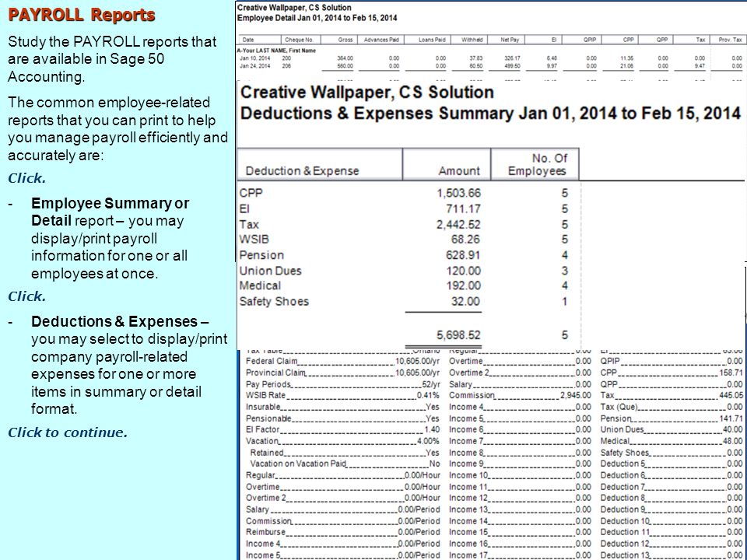The width and height of the screenshot is (747, 560).
Task: Click the CPP amount '158.71' in employee record
Action: point(731,373)
